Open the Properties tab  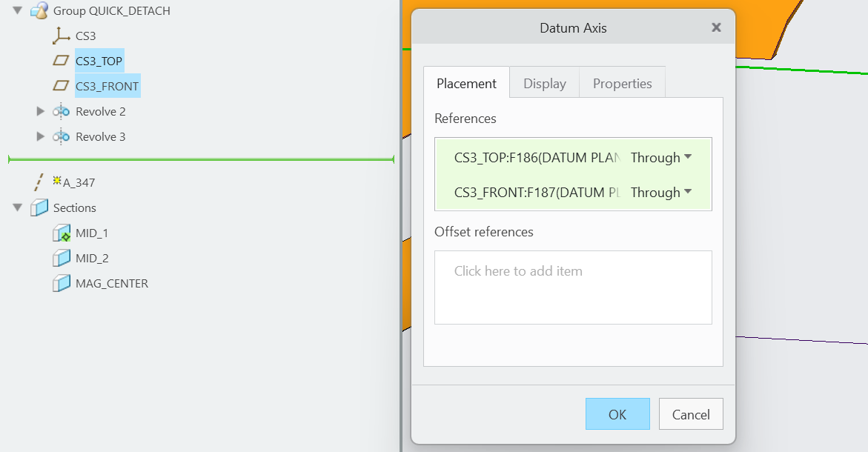click(x=622, y=83)
